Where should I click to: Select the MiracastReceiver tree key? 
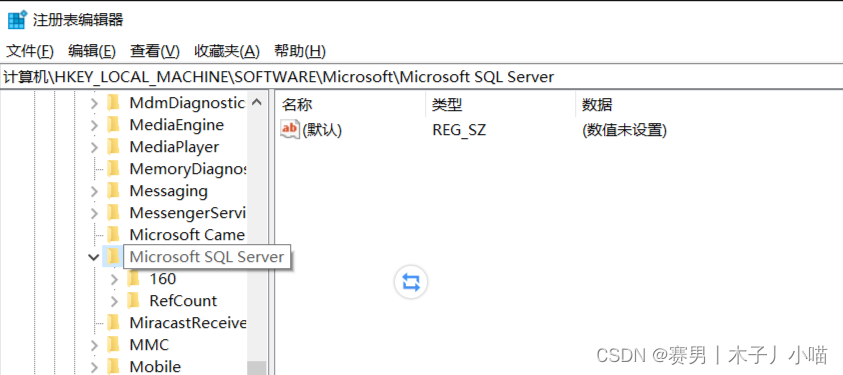[188, 323]
